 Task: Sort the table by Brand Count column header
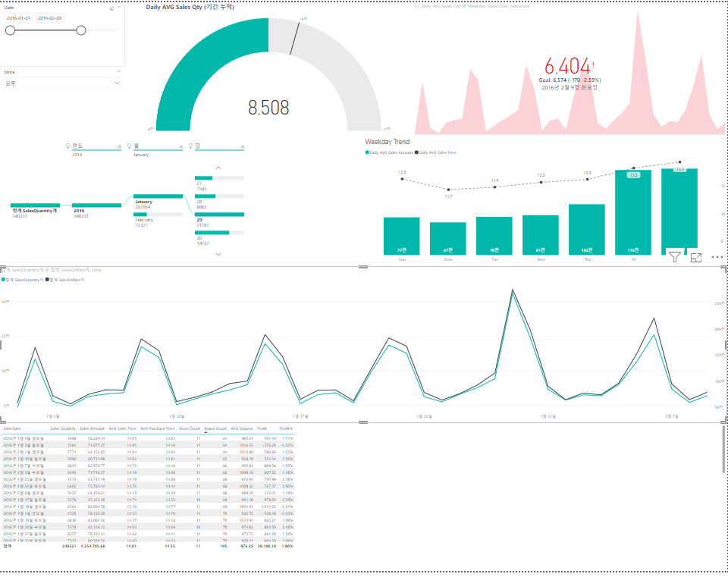tap(216, 428)
